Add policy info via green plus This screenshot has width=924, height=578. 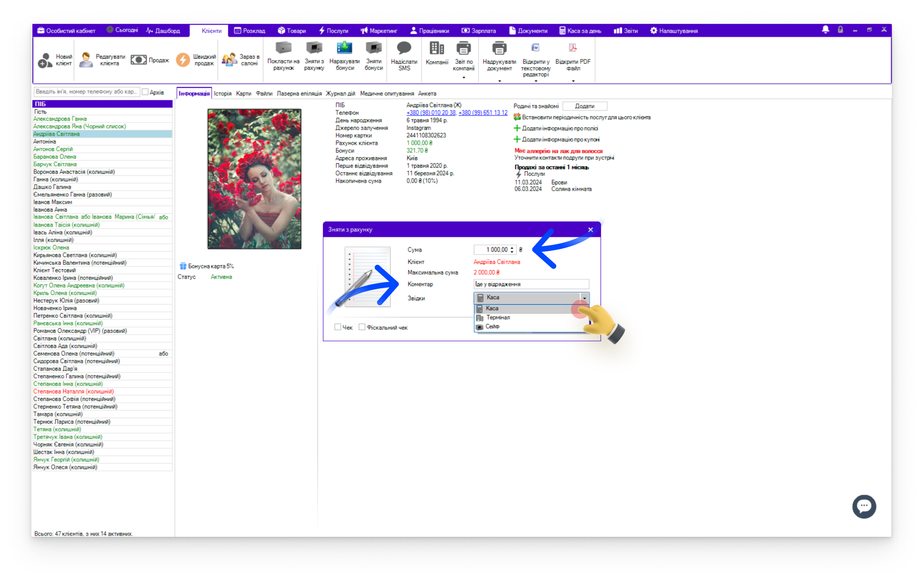pyautogui.click(x=517, y=128)
